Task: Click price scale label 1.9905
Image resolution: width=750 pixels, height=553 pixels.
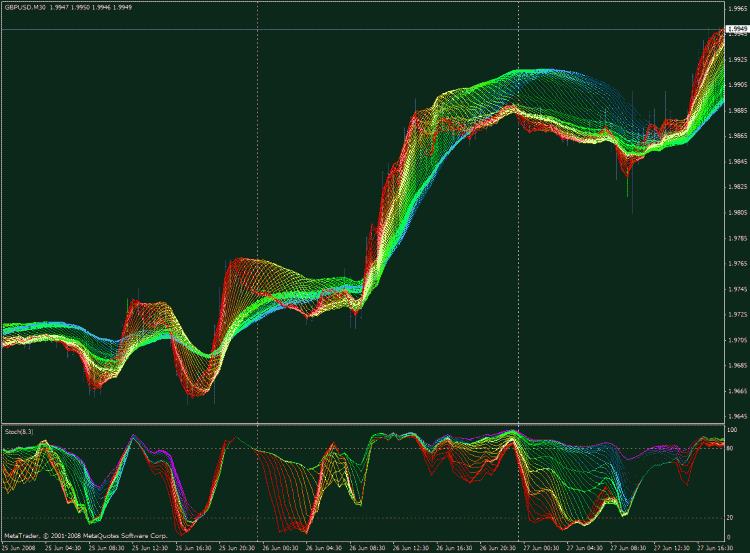Action: pyautogui.click(x=738, y=85)
